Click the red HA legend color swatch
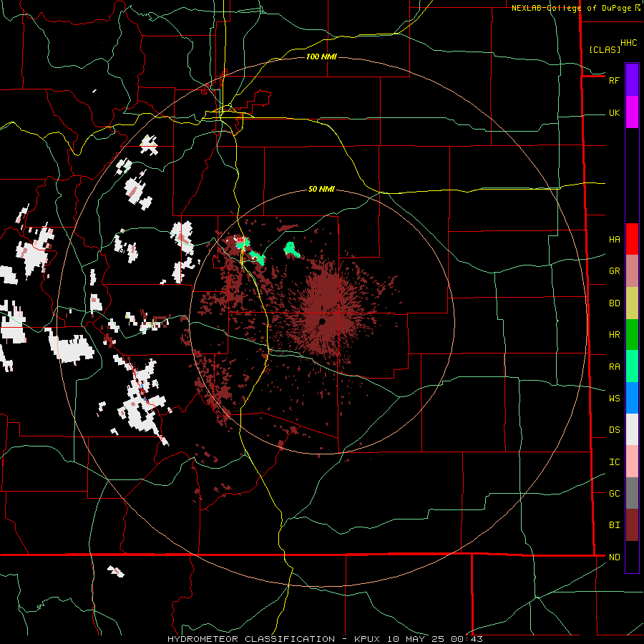The width and height of the screenshot is (644, 644). pyautogui.click(x=632, y=239)
